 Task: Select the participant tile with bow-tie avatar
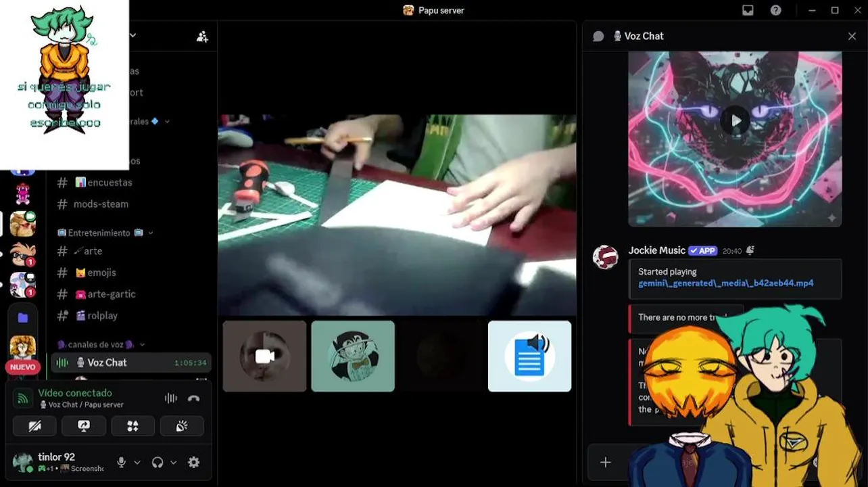tap(353, 356)
